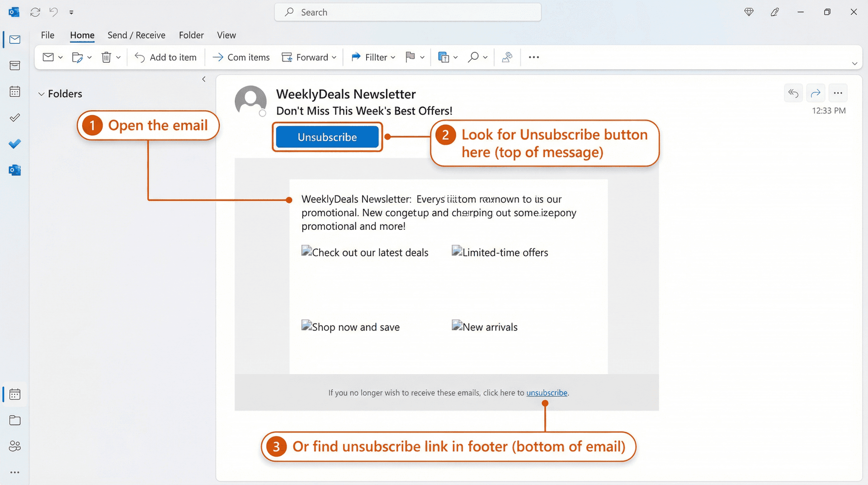Click the Reply arrow at top right
The width and height of the screenshot is (868, 485).
793,93
